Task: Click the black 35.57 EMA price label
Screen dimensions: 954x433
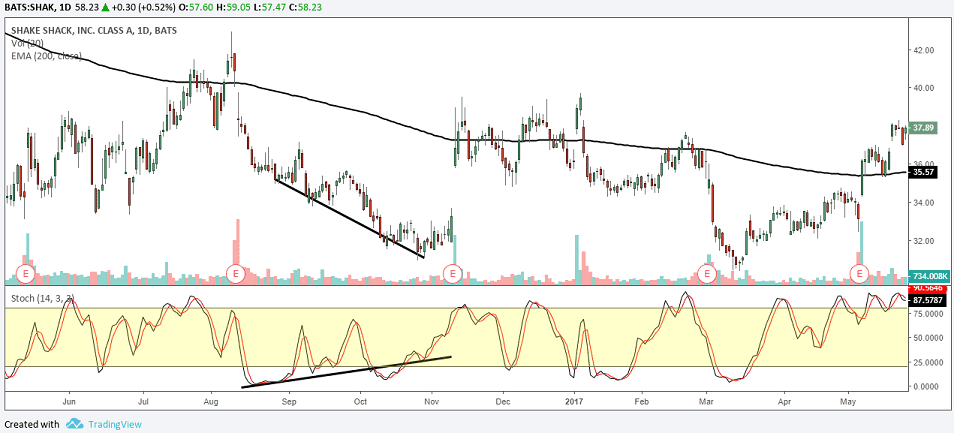Action: pyautogui.click(x=923, y=172)
